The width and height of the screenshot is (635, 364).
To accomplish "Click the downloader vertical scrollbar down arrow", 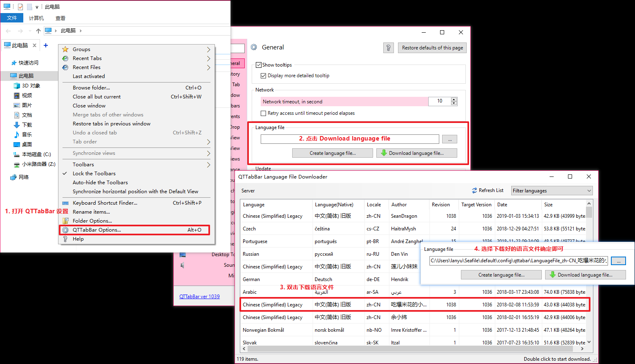I will point(589,342).
